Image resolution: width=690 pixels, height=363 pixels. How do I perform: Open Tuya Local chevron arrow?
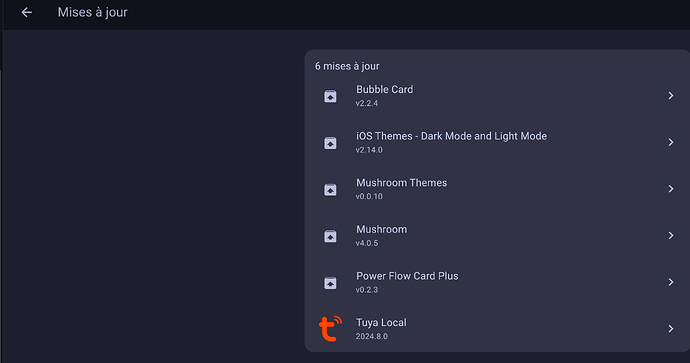tap(671, 329)
